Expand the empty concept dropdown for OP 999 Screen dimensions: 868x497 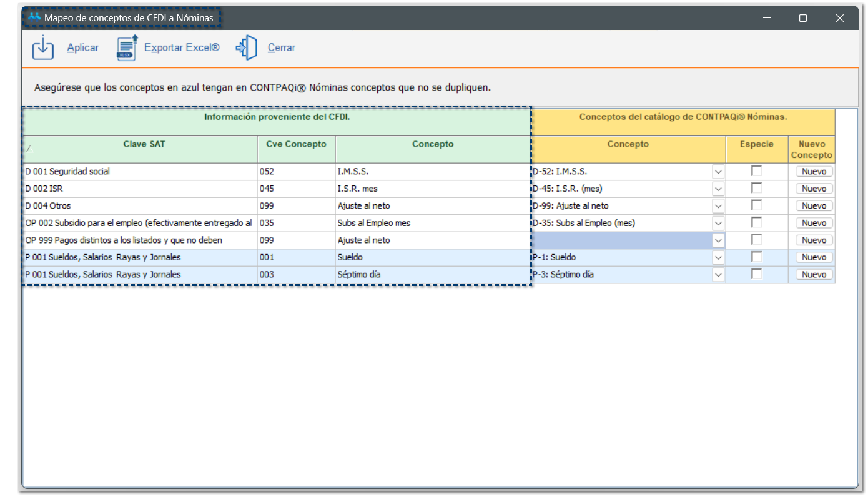point(718,240)
